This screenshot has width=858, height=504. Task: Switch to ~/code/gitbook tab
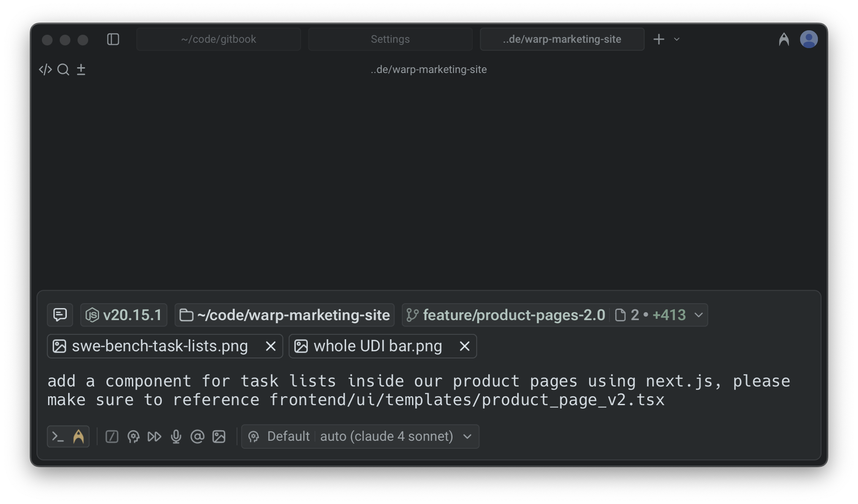[x=218, y=39]
